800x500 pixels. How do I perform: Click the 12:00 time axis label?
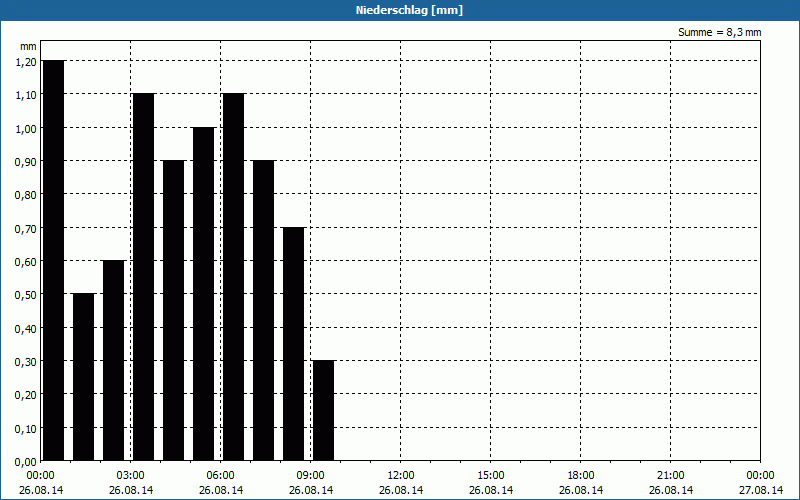tap(401, 476)
